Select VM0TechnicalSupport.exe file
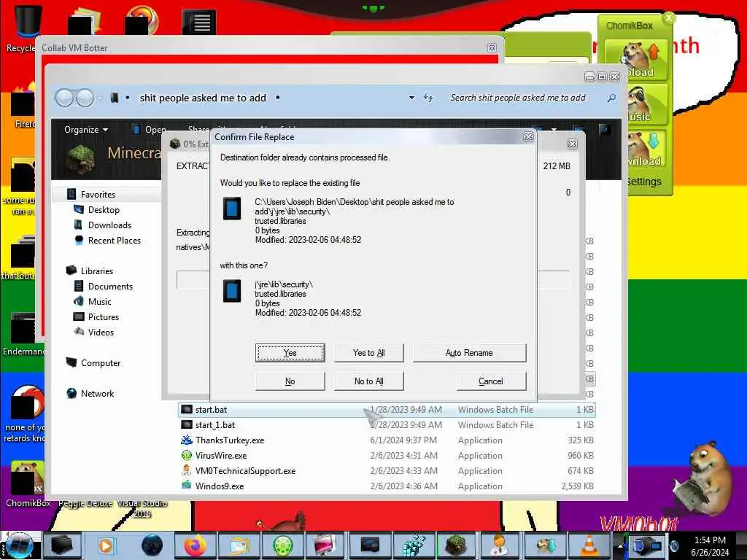This screenshot has width=747, height=560. pyautogui.click(x=387, y=471)
